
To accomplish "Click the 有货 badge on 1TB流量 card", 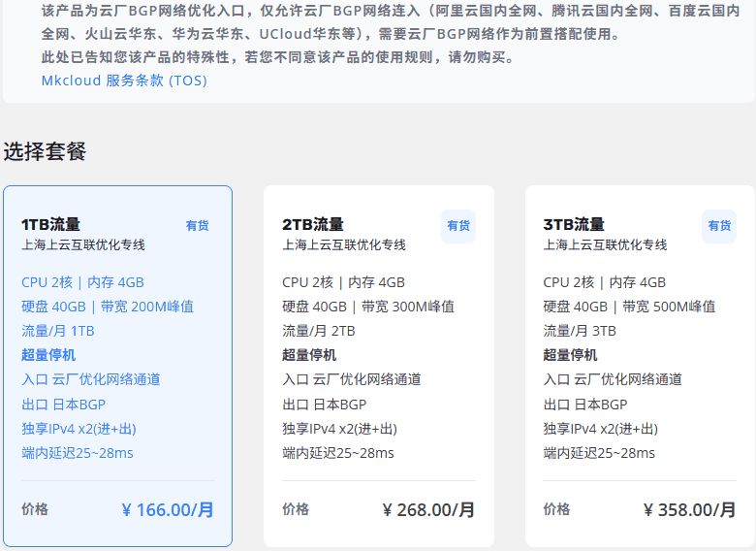I will [197, 226].
